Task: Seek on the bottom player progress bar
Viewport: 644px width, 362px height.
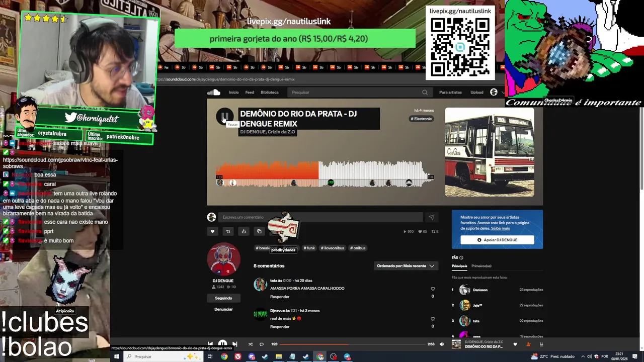Action: click(352, 344)
